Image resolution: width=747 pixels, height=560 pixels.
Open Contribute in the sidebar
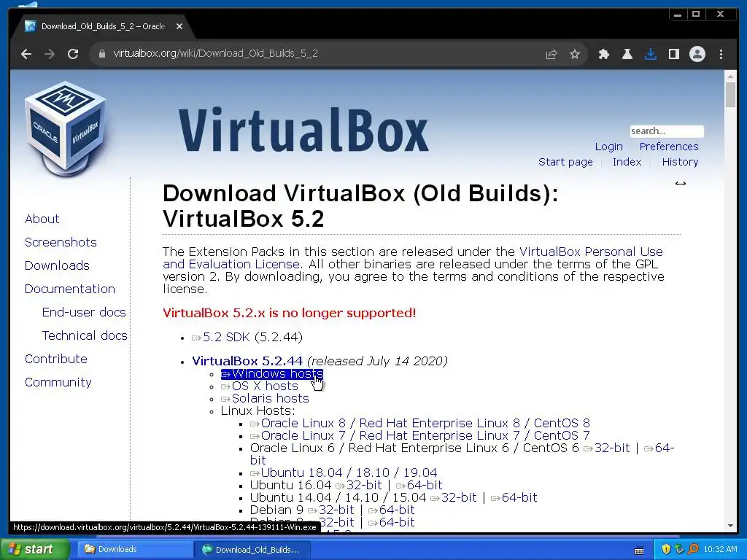(55, 359)
